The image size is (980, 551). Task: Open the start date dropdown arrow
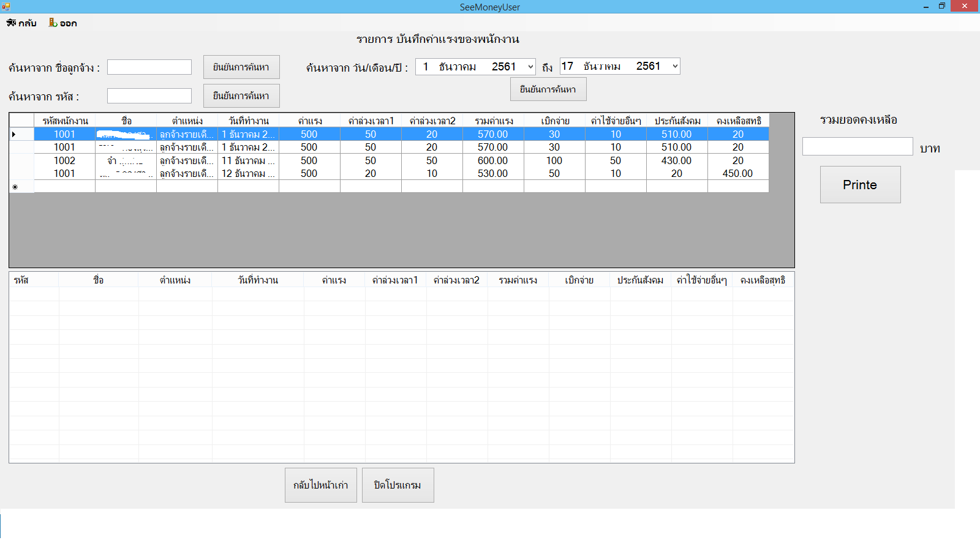[530, 67]
